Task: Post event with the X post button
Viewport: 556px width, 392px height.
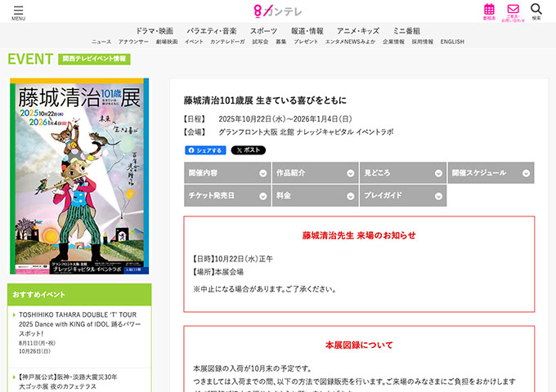Action: click(249, 150)
